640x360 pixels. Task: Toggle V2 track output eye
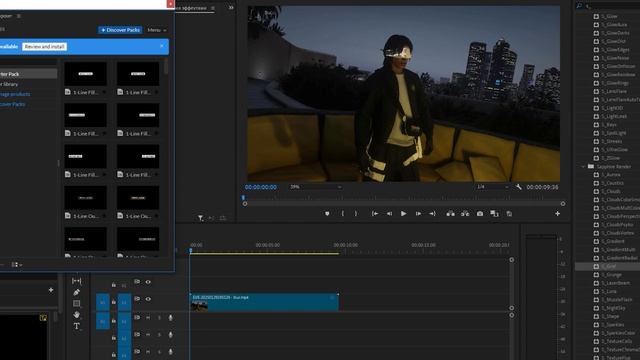(x=148, y=282)
